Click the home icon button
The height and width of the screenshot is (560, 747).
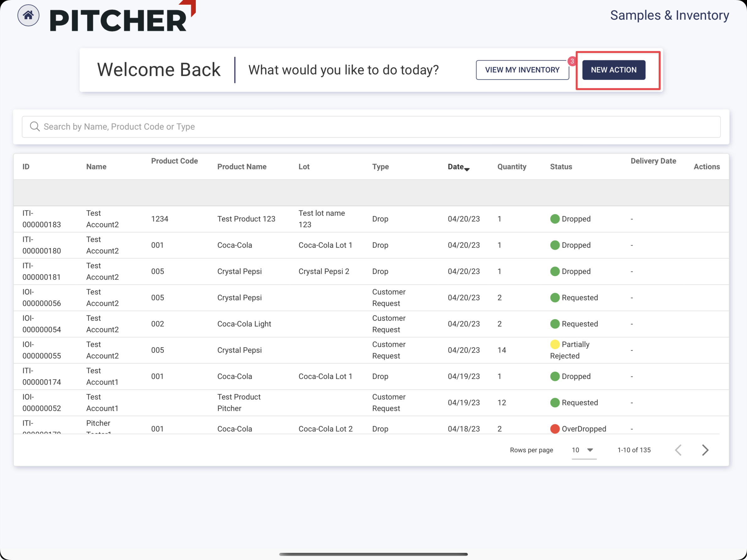pos(28,15)
